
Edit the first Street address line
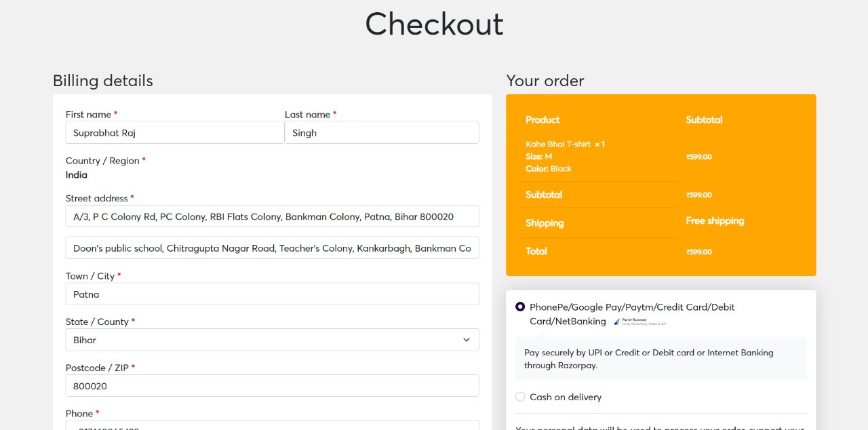click(x=272, y=216)
